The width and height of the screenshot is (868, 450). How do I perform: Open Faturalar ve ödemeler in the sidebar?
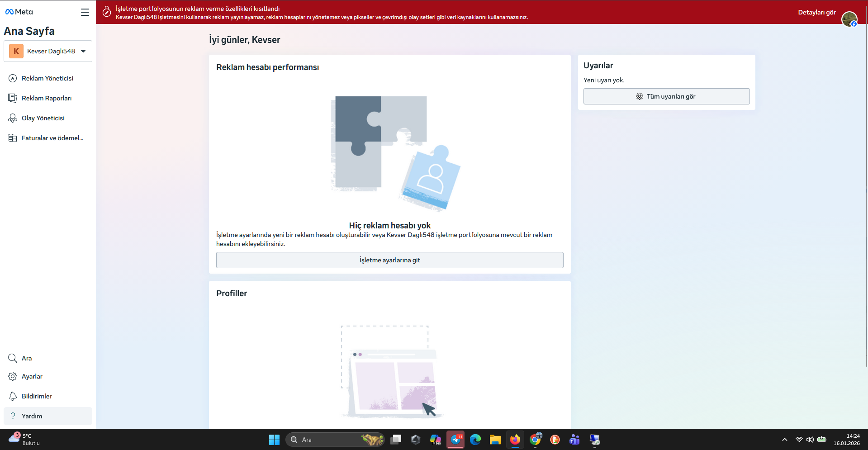[48, 138]
